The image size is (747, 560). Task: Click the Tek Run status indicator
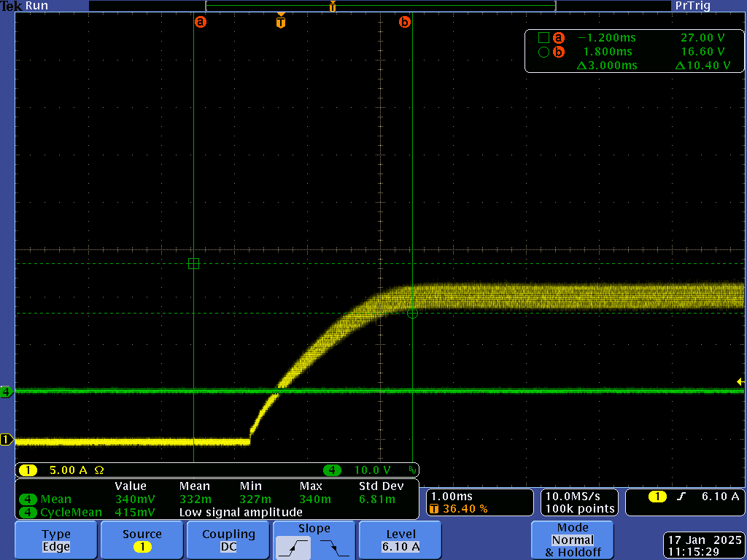[x=24, y=6]
